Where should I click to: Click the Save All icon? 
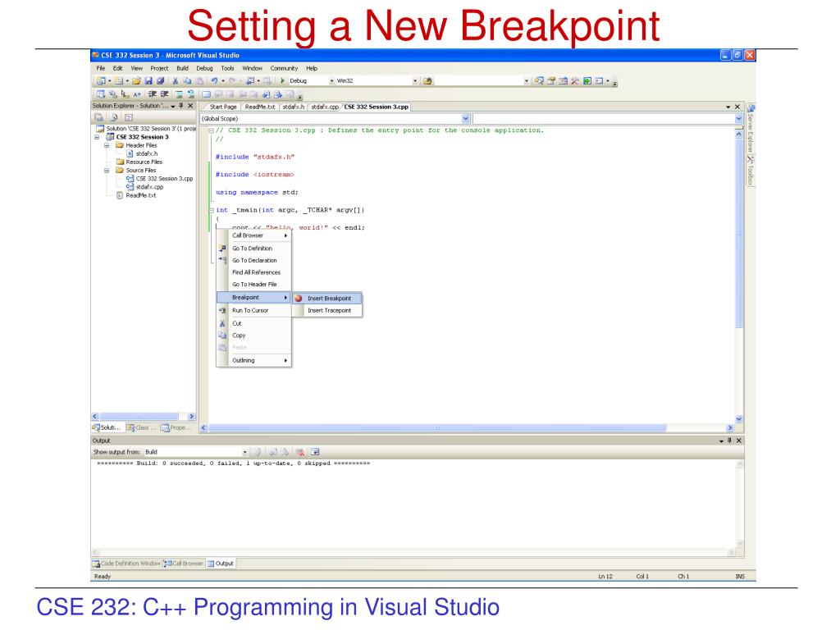(160, 81)
